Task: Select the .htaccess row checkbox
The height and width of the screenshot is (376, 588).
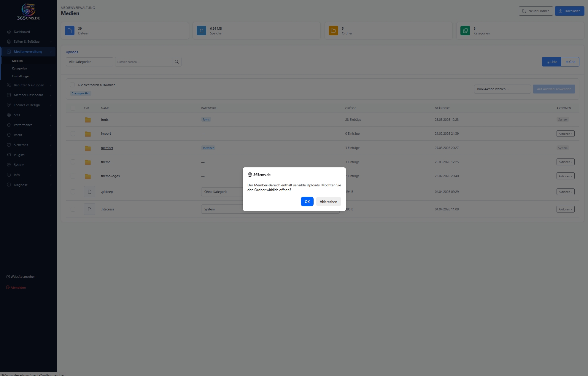Action: pos(73,210)
